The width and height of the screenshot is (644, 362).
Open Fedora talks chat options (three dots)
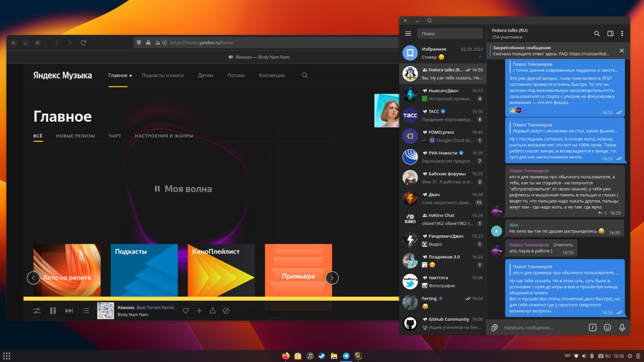[x=622, y=34]
